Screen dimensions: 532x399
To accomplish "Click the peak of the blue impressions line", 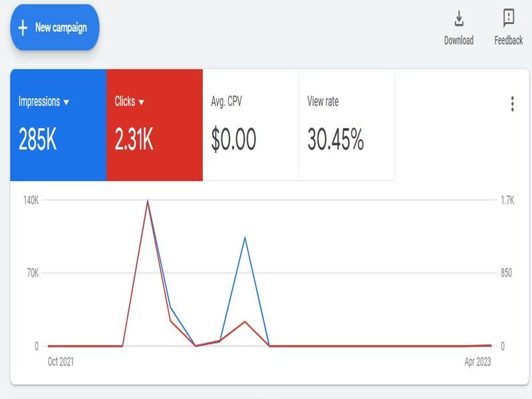I will [148, 199].
